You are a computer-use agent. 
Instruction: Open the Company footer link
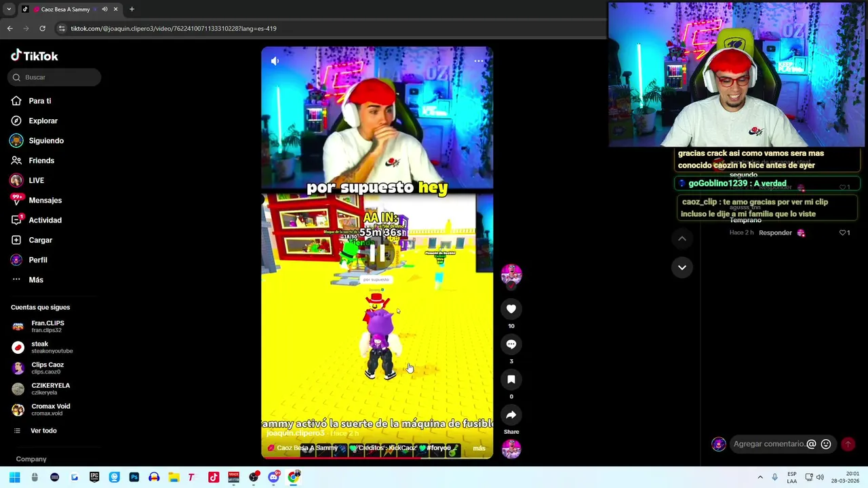pos(31,460)
